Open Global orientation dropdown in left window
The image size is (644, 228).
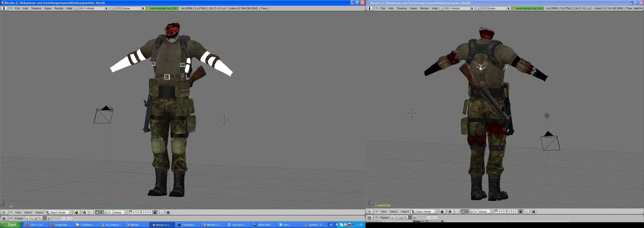pos(120,213)
